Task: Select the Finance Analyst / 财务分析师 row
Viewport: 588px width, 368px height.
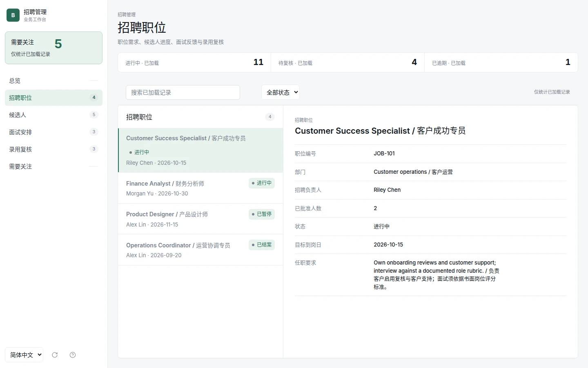Action: [200, 188]
